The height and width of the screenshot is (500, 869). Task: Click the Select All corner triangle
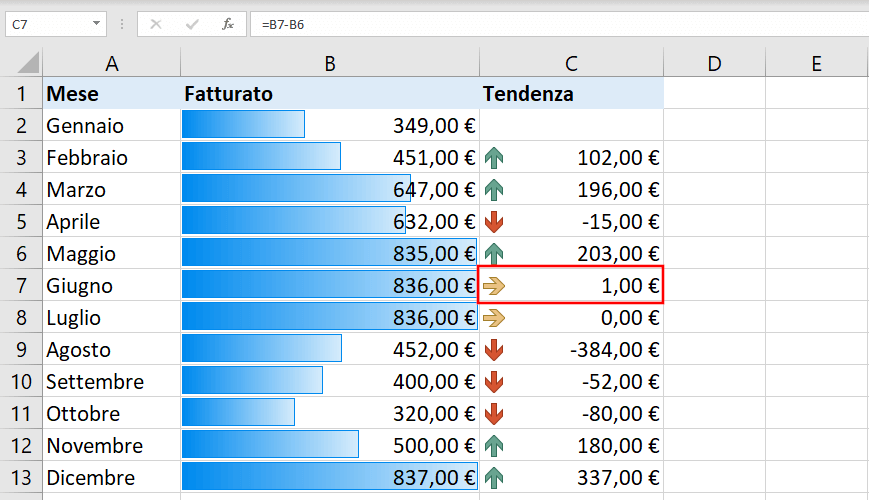pos(28,62)
